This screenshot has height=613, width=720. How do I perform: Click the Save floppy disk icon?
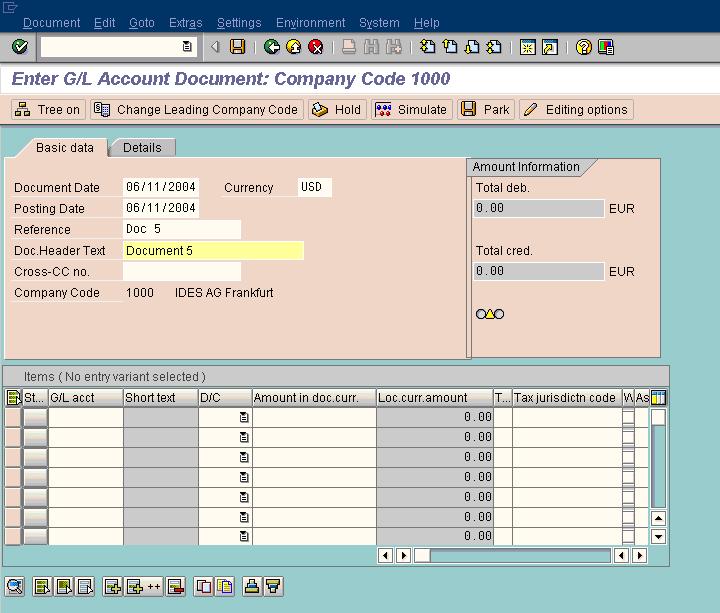238,47
